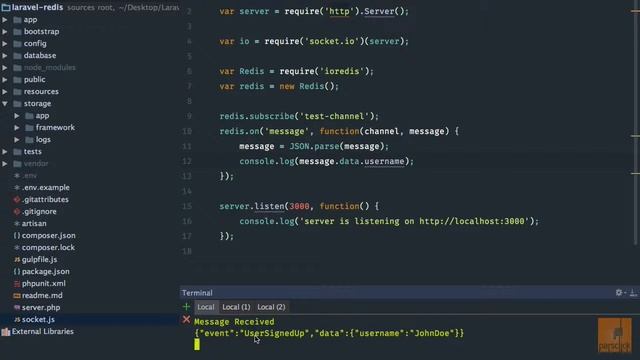Click the port number 3000 in server.listen
The width and height of the screenshot is (640, 360).
(x=299, y=207)
